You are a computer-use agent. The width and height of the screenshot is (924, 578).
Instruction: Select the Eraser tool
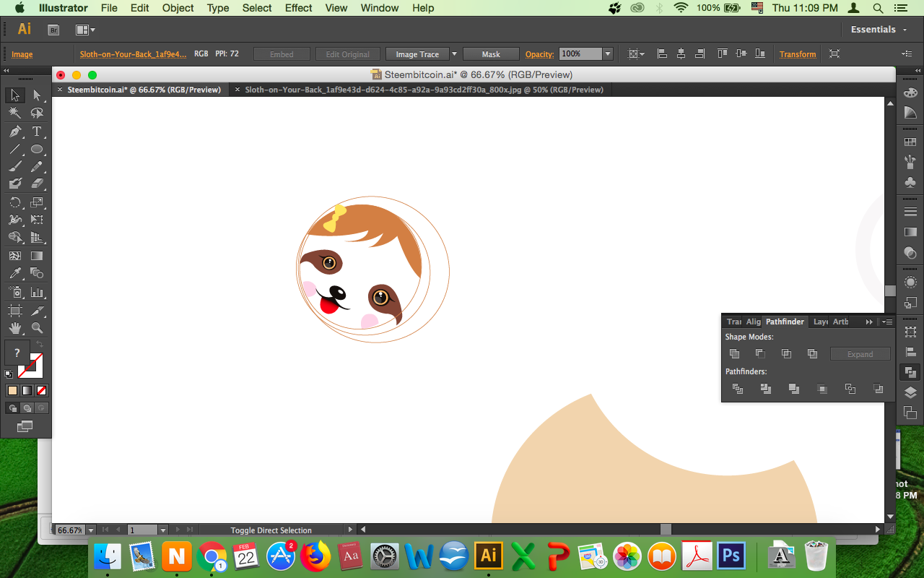(37, 184)
